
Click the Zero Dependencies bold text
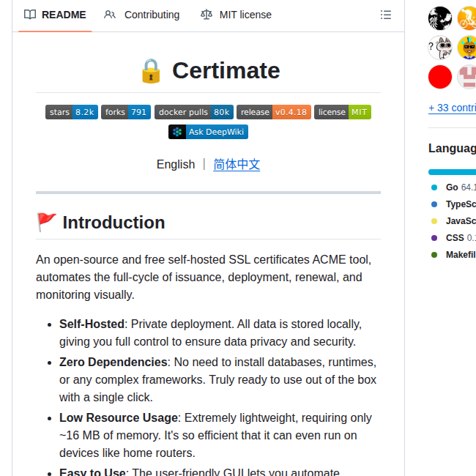[114, 362]
